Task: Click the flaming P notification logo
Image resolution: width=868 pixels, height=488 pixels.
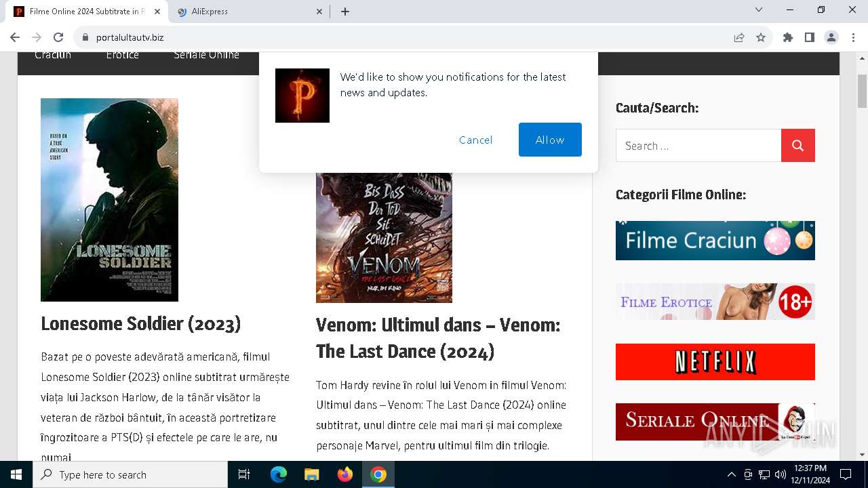Action: [x=302, y=96]
